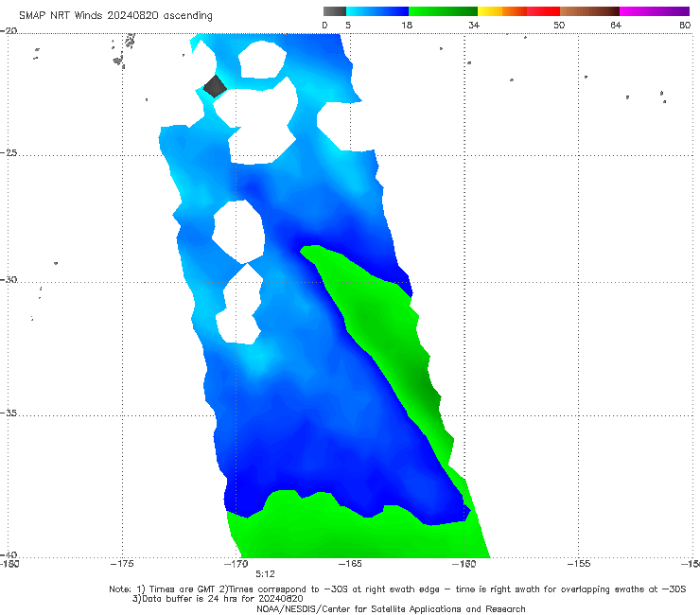This screenshot has width=700, height=615.
Task: Click the brown 50-64 color bar segment
Action: tap(589, 11)
